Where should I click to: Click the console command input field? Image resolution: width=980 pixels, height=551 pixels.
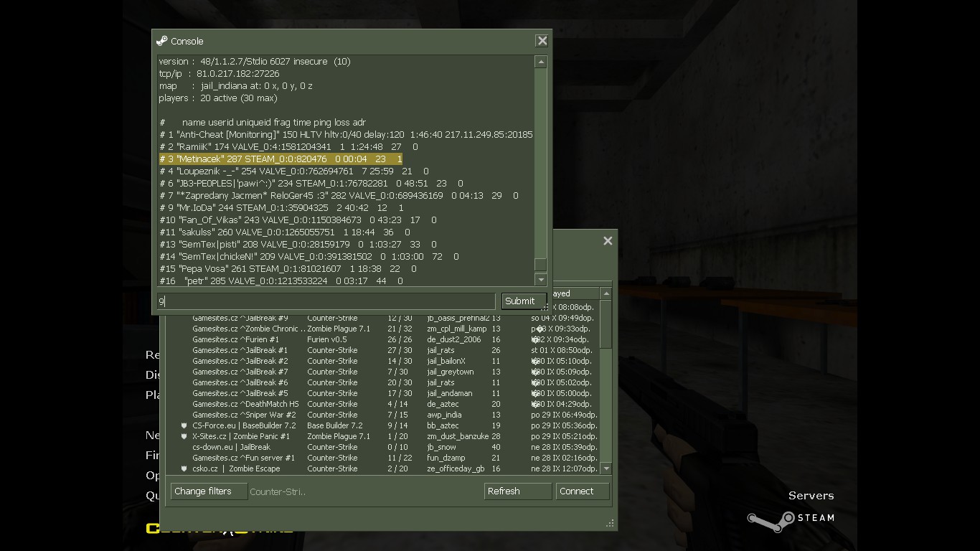pyautogui.click(x=326, y=301)
